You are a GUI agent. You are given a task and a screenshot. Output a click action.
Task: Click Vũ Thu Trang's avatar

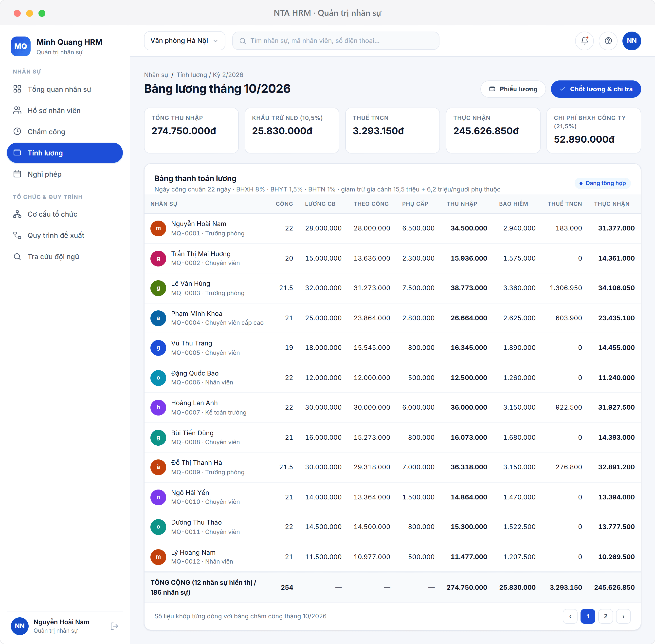point(158,348)
